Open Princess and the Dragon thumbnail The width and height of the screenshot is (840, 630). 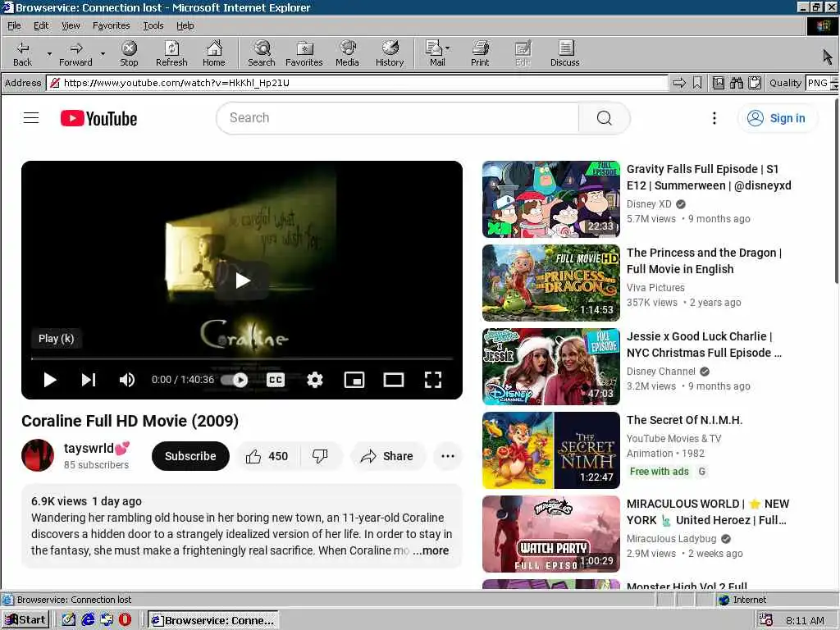point(550,283)
